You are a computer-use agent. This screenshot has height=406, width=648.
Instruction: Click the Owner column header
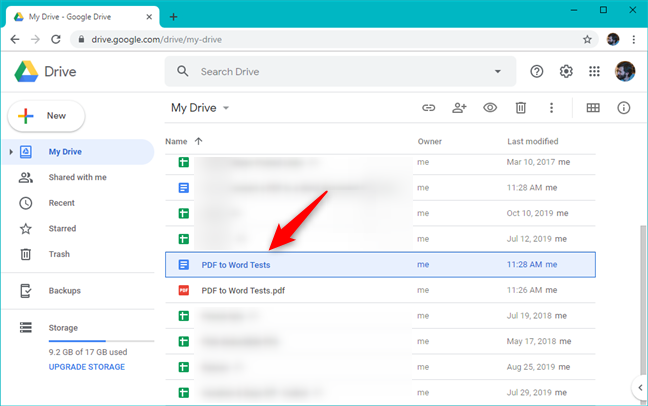pyautogui.click(x=429, y=141)
